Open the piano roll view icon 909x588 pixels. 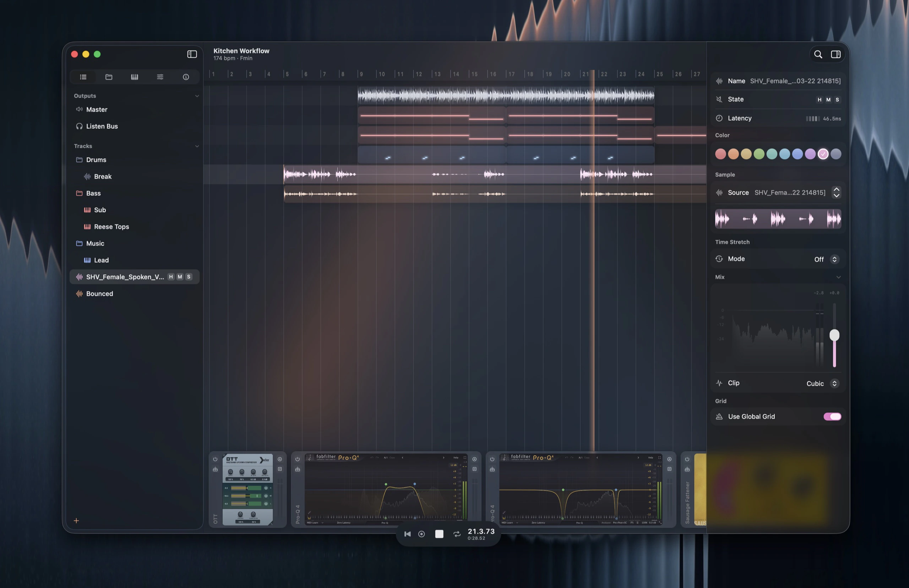pos(135,77)
